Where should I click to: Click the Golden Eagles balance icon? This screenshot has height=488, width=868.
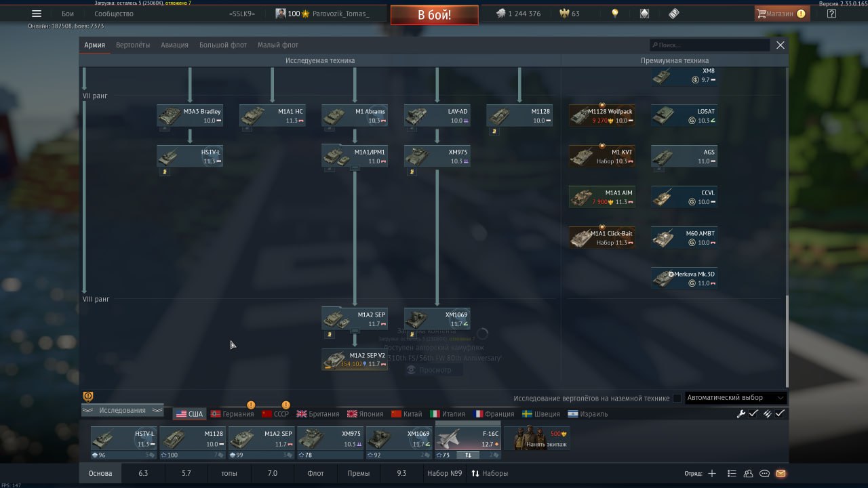tap(564, 14)
